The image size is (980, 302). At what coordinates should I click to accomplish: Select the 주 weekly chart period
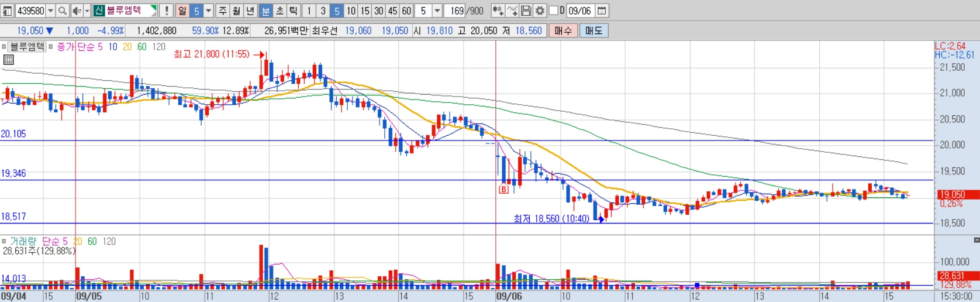tap(223, 11)
